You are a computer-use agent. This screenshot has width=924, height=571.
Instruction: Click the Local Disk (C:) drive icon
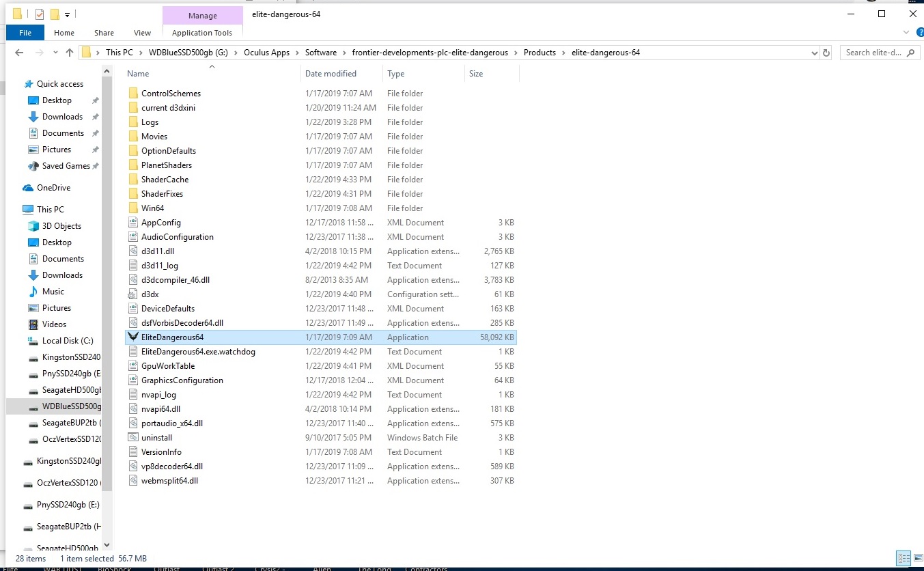(33, 340)
